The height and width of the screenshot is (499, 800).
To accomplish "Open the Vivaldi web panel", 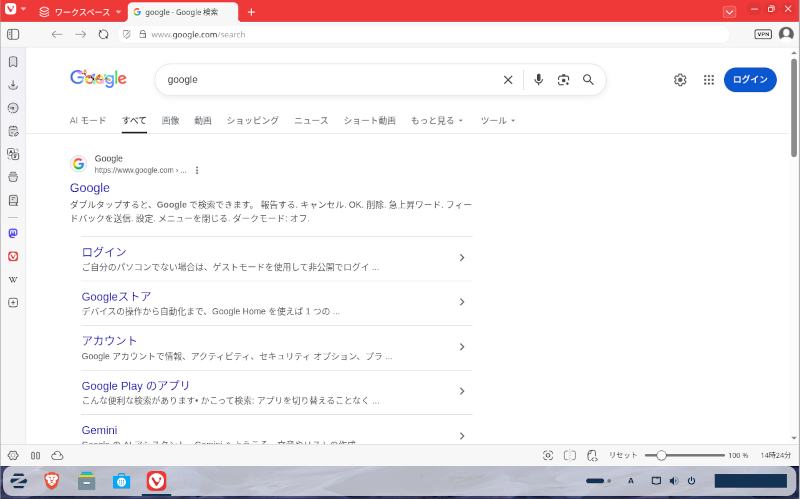I will click(x=13, y=256).
